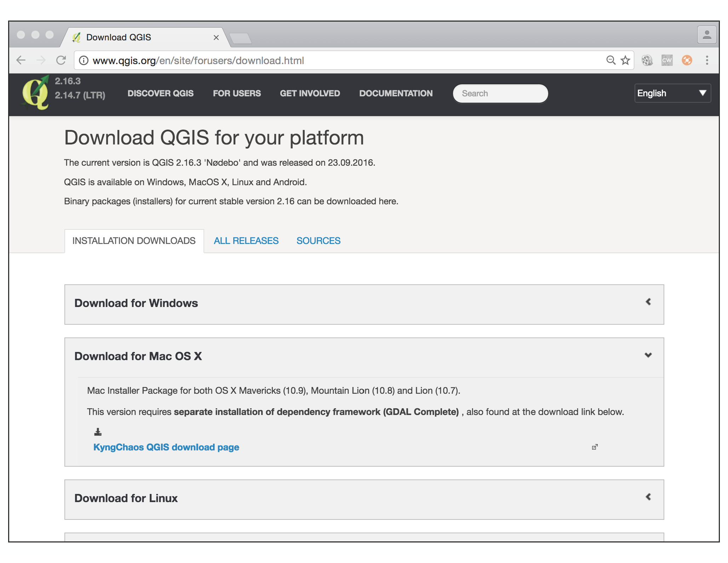Image resolution: width=728 pixels, height=563 pixels.
Task: Open the FOR USERS menu
Action: coord(236,93)
